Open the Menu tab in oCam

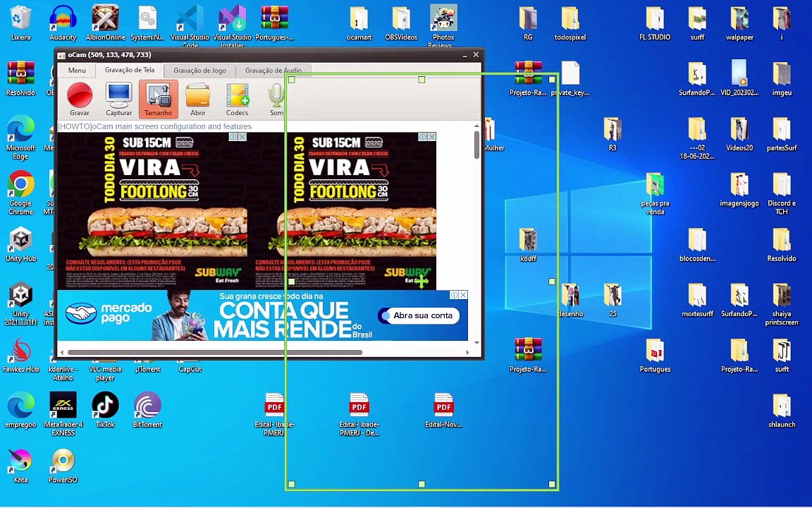[77, 71]
